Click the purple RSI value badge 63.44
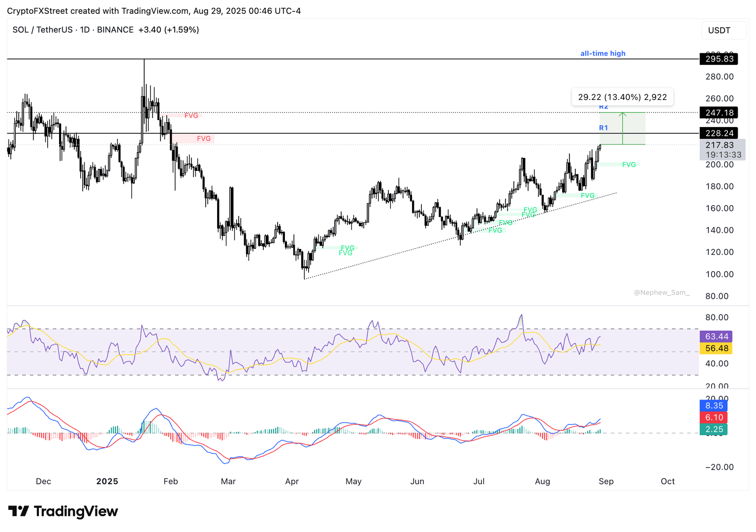Viewport: 756px width, 532px height. click(x=716, y=337)
